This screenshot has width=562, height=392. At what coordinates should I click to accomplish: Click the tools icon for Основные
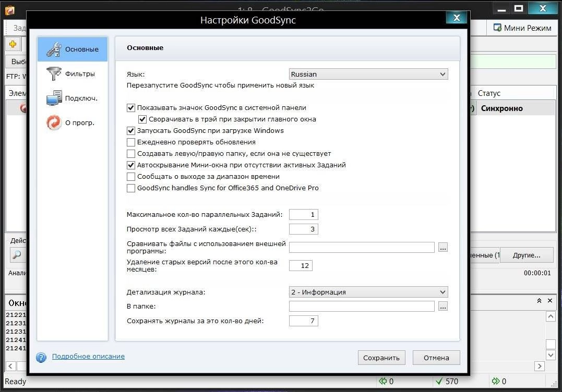tap(54, 50)
